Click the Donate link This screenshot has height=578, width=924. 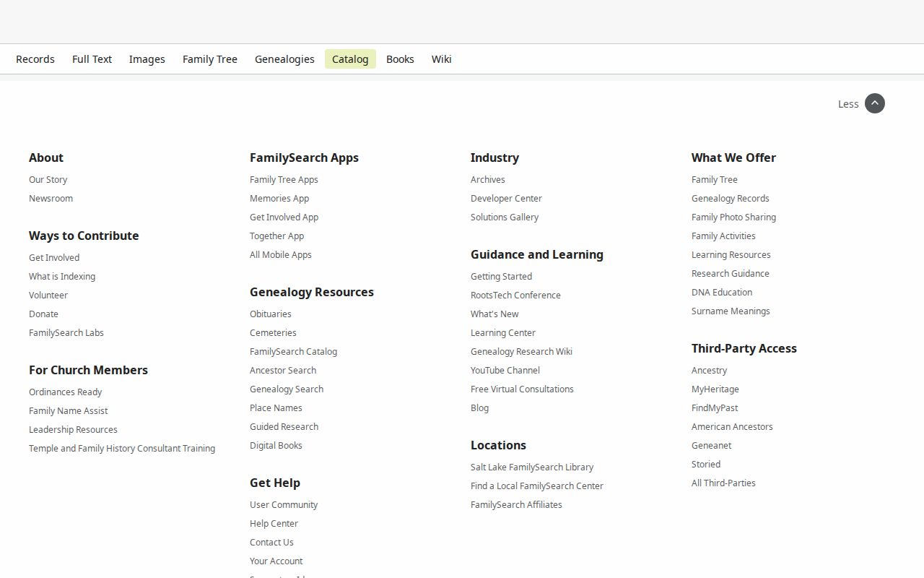pyautogui.click(x=43, y=314)
